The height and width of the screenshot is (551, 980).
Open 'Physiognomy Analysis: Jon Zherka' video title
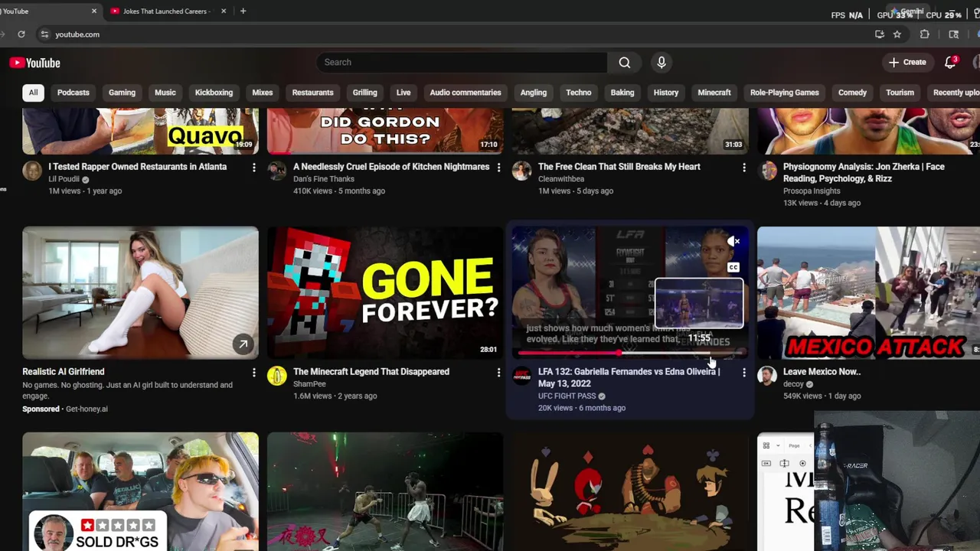864,172
